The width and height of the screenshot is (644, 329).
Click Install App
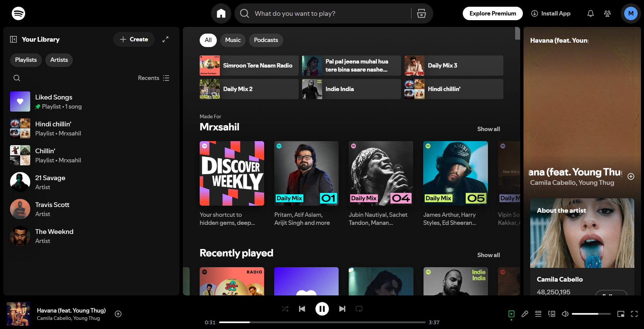click(x=551, y=13)
